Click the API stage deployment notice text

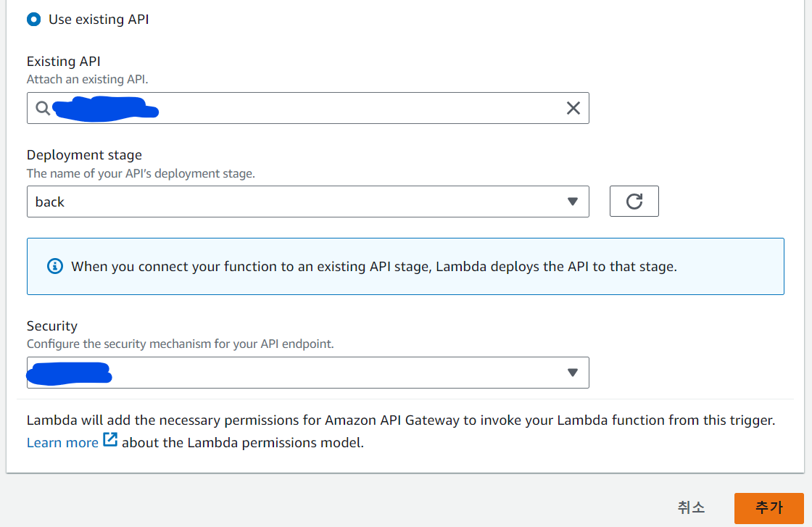[x=373, y=266]
